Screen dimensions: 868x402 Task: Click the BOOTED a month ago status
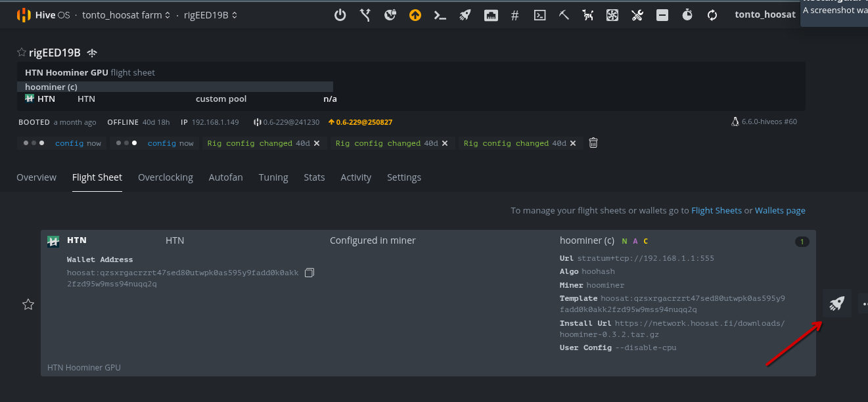click(x=57, y=122)
